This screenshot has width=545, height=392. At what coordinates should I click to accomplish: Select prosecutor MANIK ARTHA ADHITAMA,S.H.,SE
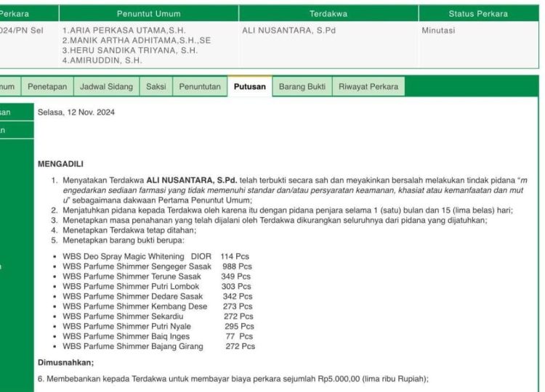[x=137, y=40]
